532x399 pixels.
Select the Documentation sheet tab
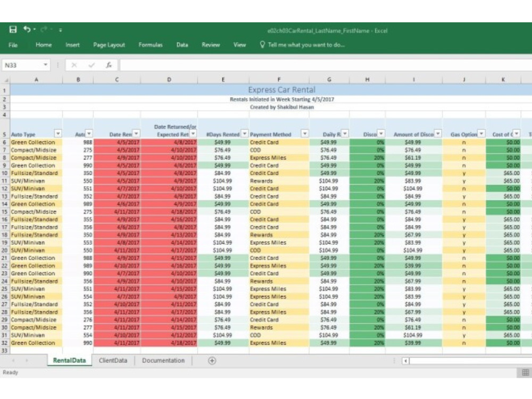(163, 360)
